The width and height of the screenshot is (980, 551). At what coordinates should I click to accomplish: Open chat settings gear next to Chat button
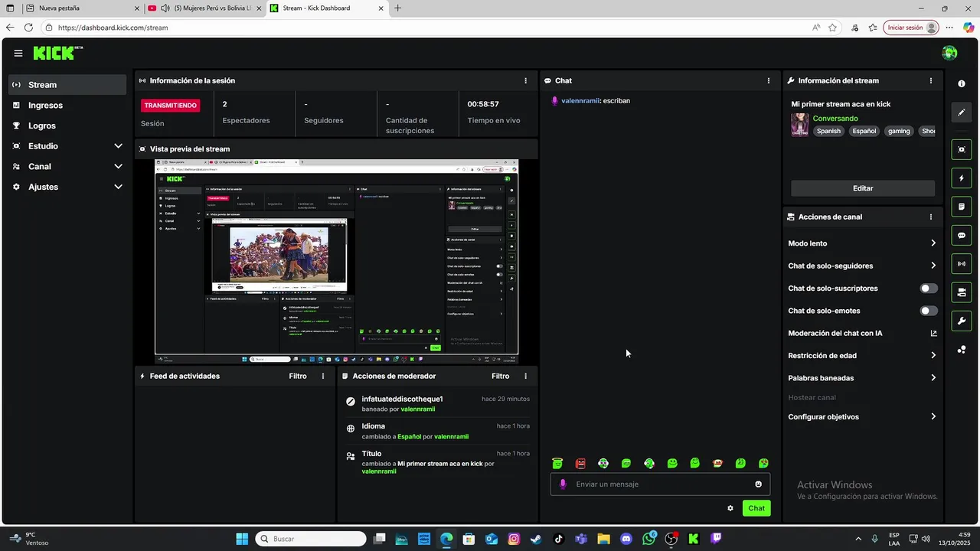pyautogui.click(x=730, y=508)
